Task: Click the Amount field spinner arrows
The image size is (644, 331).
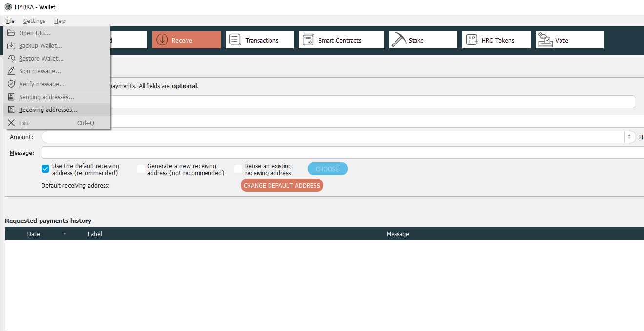Action: pyautogui.click(x=630, y=137)
